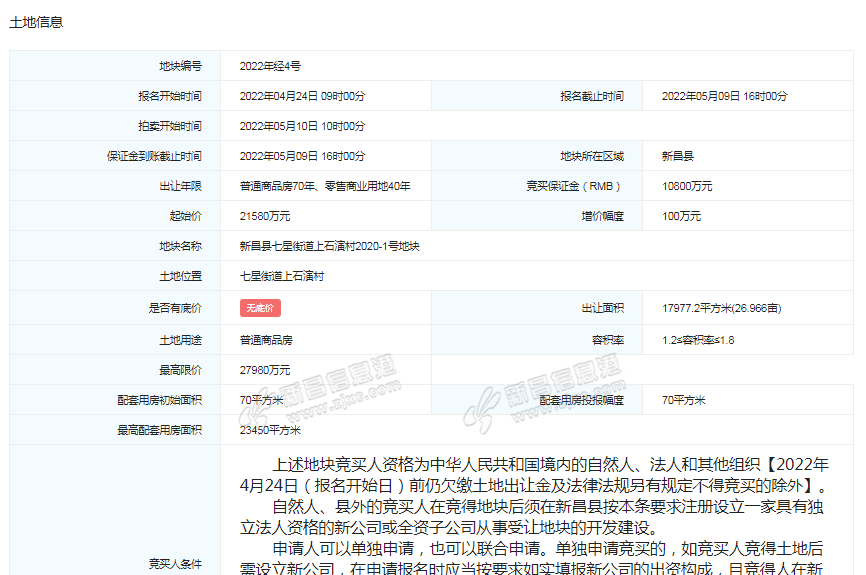Click the 报名开始时间 value 2022年04月24日 09时00分

click(x=302, y=96)
